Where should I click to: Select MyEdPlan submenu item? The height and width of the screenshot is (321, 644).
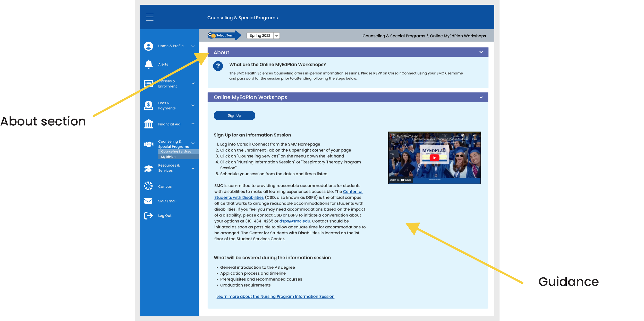168,157
